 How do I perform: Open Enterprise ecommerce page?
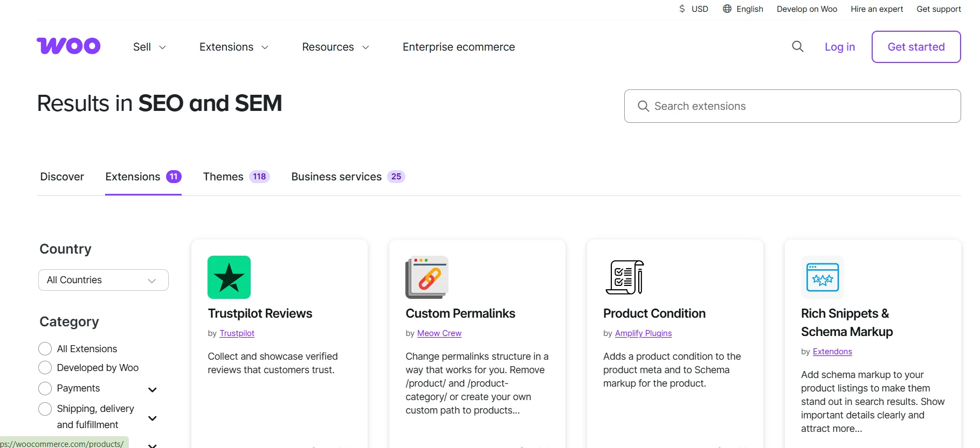click(x=459, y=47)
